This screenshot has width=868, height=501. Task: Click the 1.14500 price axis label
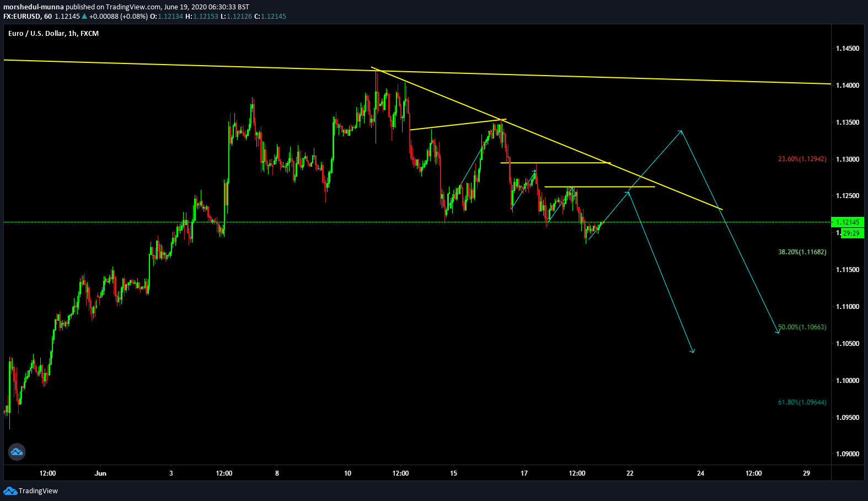[848, 49]
